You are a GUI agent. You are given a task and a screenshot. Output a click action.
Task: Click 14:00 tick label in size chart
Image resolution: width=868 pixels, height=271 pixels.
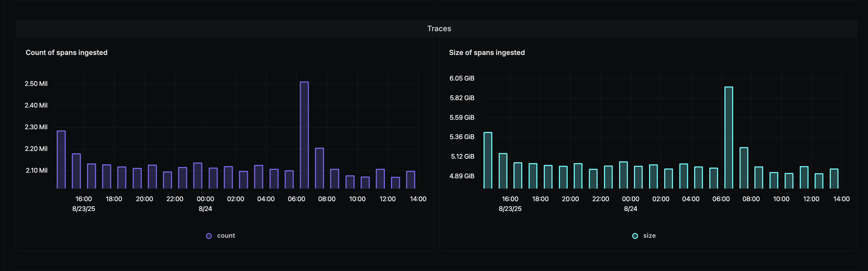point(841,199)
